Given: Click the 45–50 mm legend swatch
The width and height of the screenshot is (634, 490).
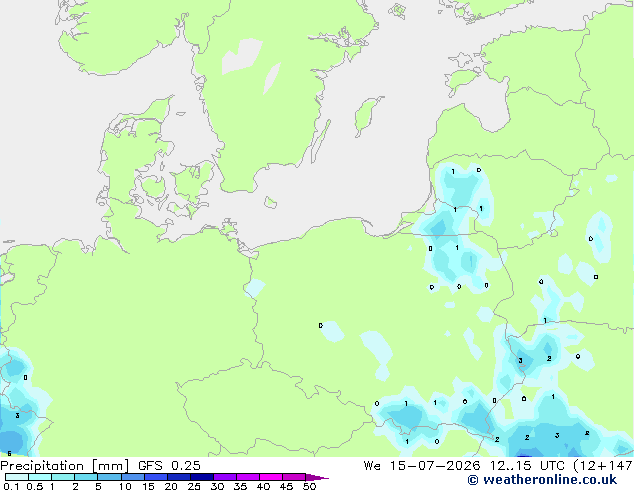Looking at the screenshot, I should click(x=294, y=477).
